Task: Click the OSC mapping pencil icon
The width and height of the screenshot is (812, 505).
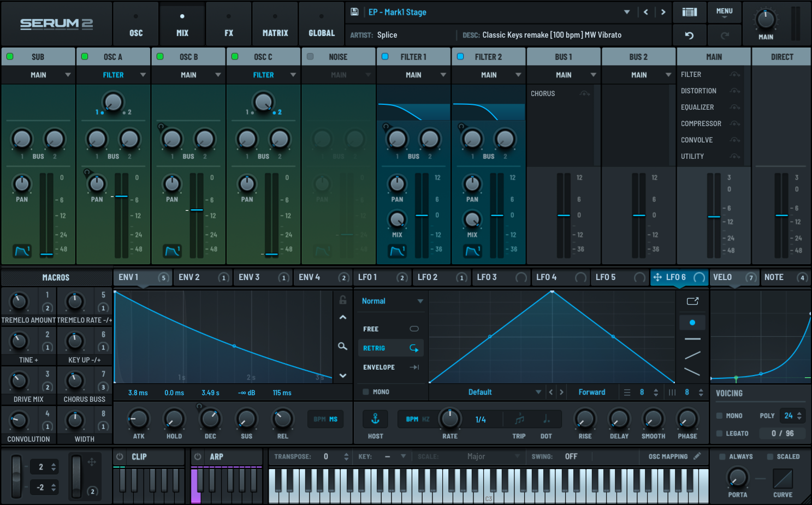Action: 697,456
